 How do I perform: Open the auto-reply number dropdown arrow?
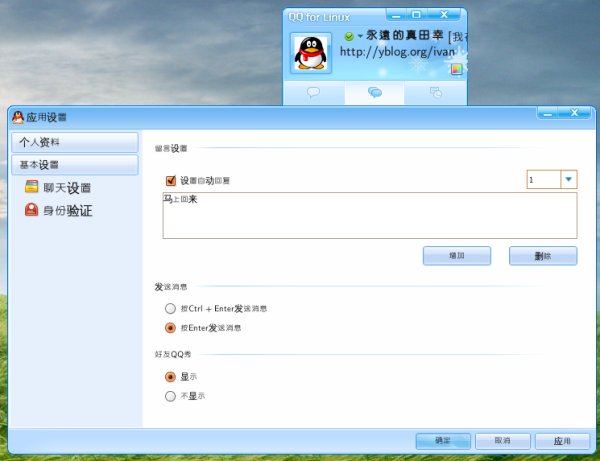coord(568,180)
